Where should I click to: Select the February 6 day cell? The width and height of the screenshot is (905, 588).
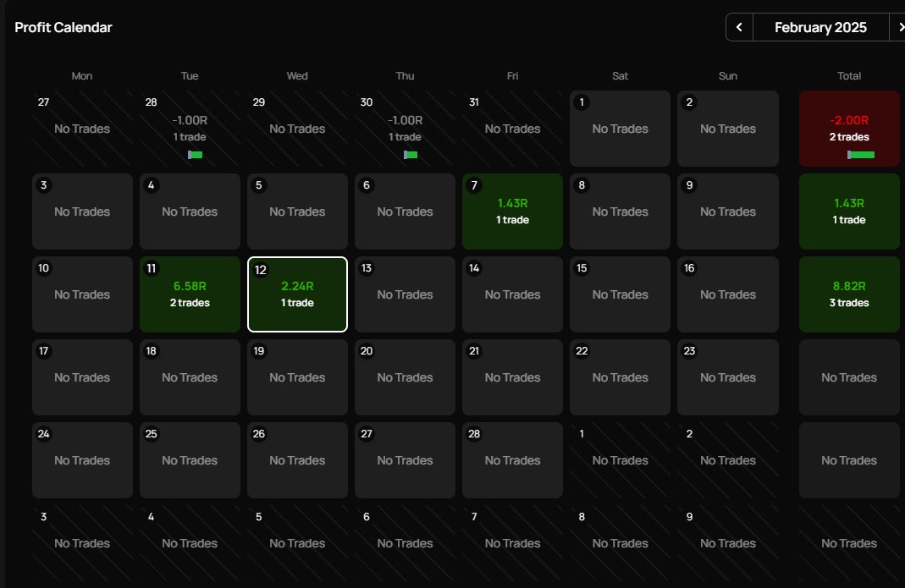click(406, 212)
